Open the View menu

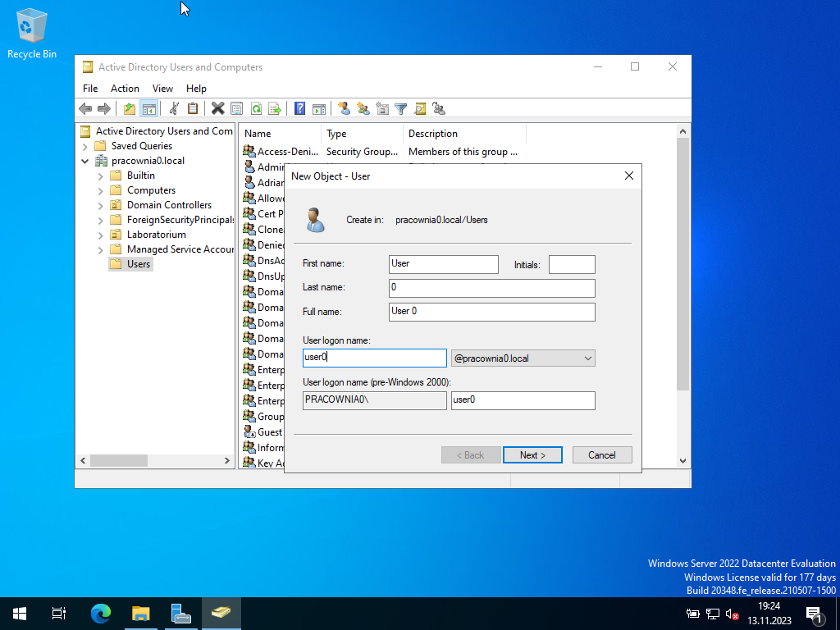pyautogui.click(x=162, y=89)
